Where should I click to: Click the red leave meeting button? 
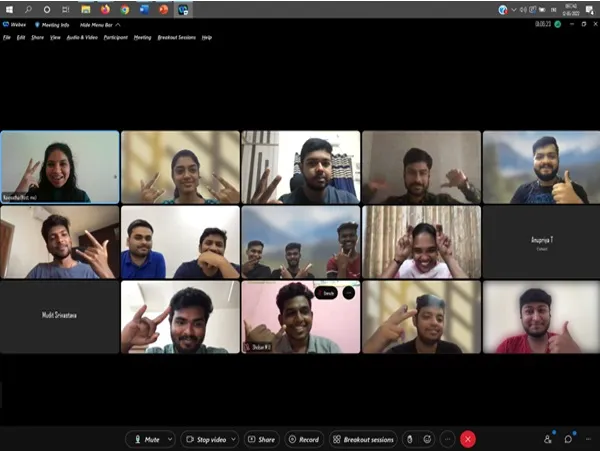467,439
